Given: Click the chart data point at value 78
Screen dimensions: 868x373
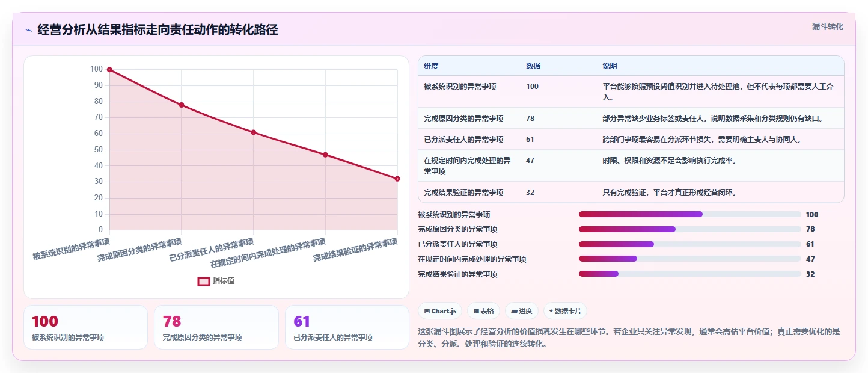Looking at the screenshot, I should pos(182,105).
